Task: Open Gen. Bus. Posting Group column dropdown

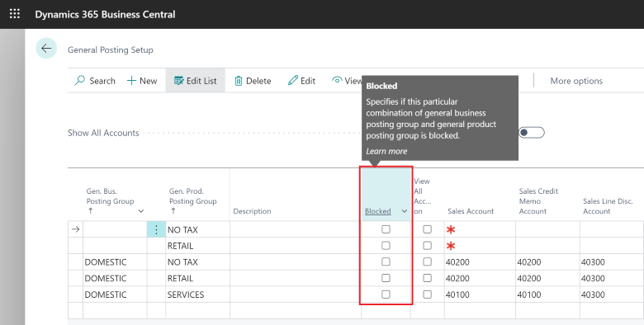Action: point(141,211)
